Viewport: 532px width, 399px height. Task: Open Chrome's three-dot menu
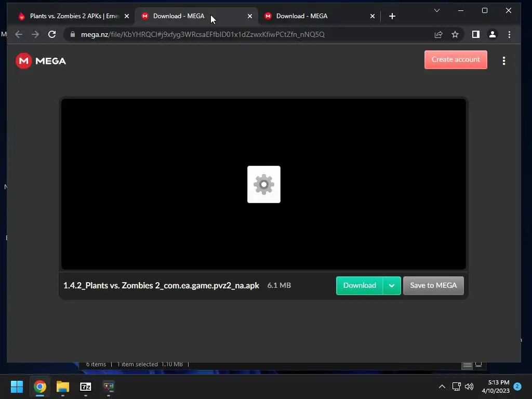pyautogui.click(x=509, y=34)
